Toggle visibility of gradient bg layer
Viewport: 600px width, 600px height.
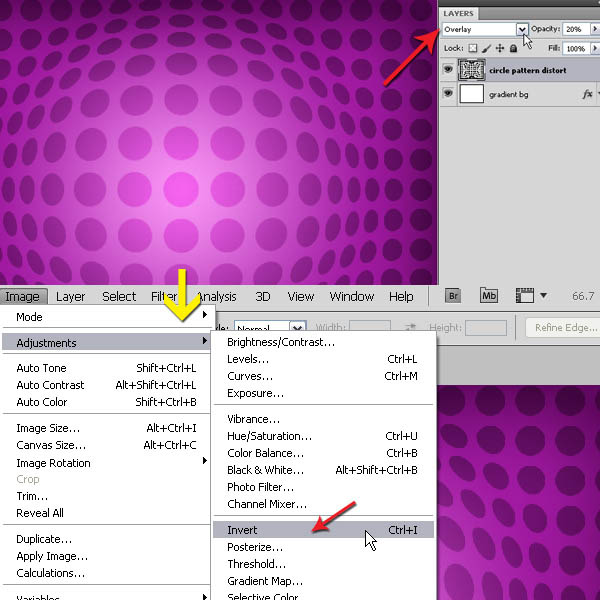point(449,94)
